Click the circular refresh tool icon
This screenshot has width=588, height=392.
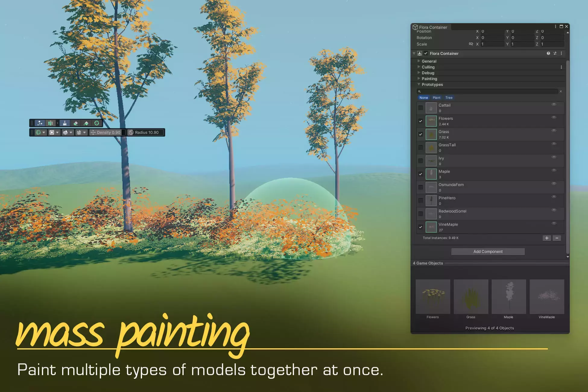97,123
